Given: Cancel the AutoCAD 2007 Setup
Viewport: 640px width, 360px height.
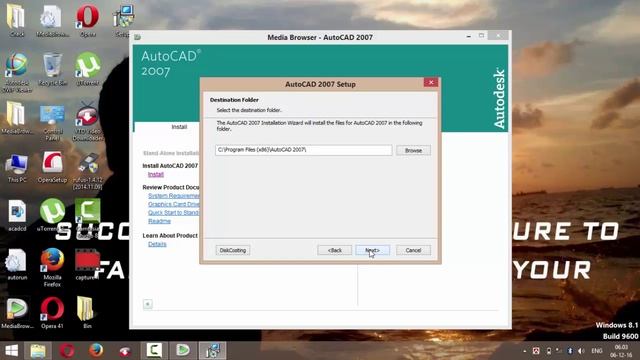Looking at the screenshot, I should tap(413, 250).
